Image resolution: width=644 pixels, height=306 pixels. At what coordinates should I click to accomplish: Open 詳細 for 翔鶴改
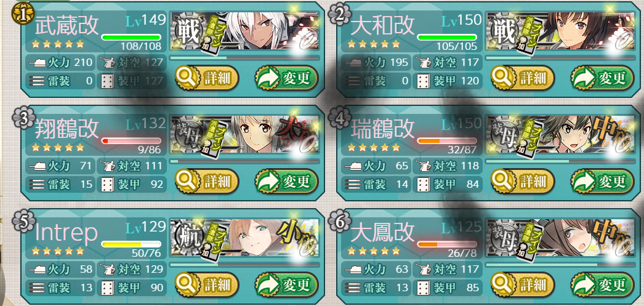207,181
